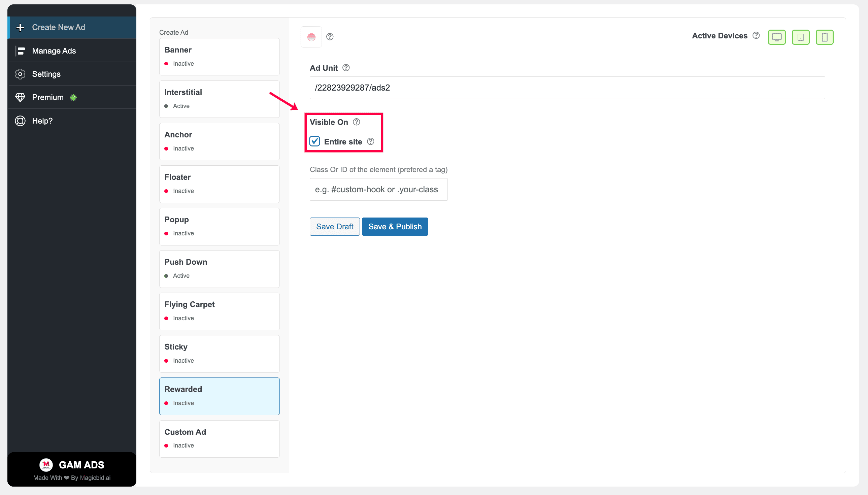The width and height of the screenshot is (868, 495).
Task: Click help icon beside red status toggle
Action: 330,37
